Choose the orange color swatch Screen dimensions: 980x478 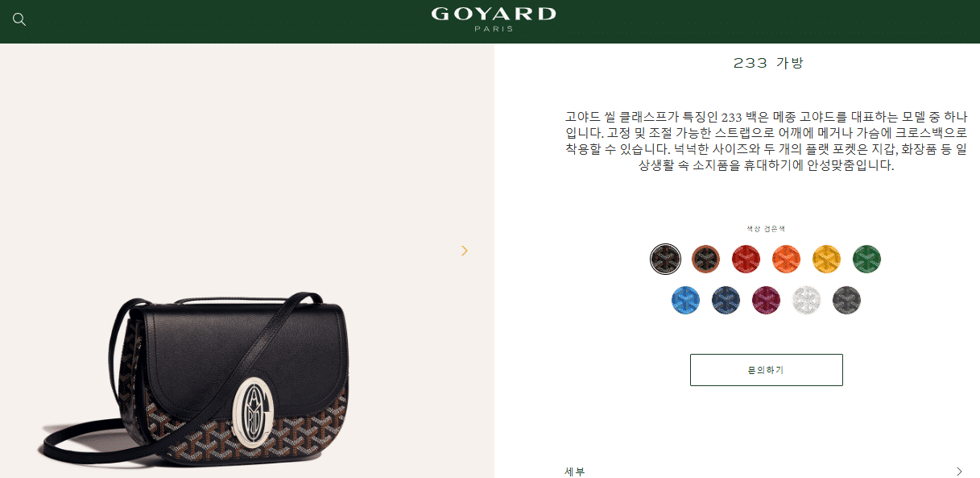click(x=786, y=259)
